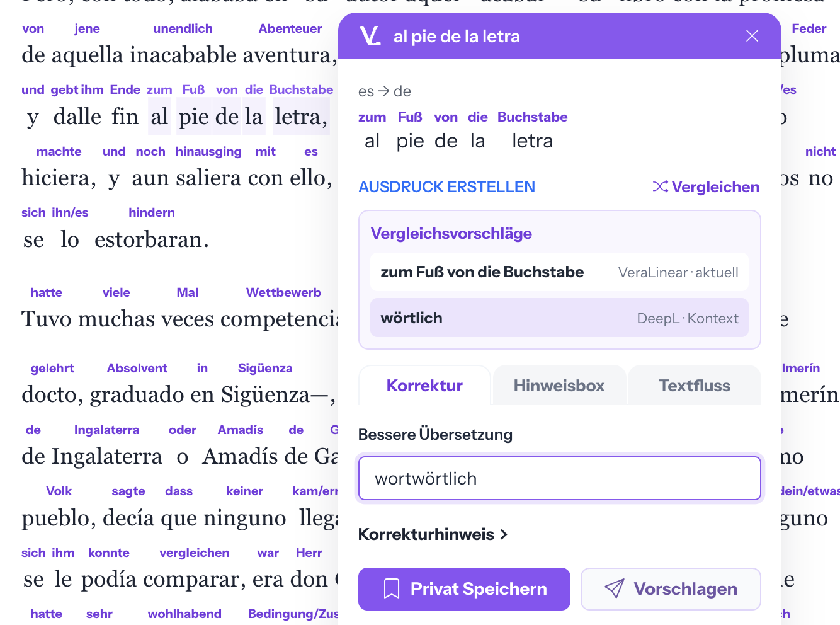The width and height of the screenshot is (840, 625).
Task: Click the gloss 'Absolvent' above graduado
Action: (137, 368)
